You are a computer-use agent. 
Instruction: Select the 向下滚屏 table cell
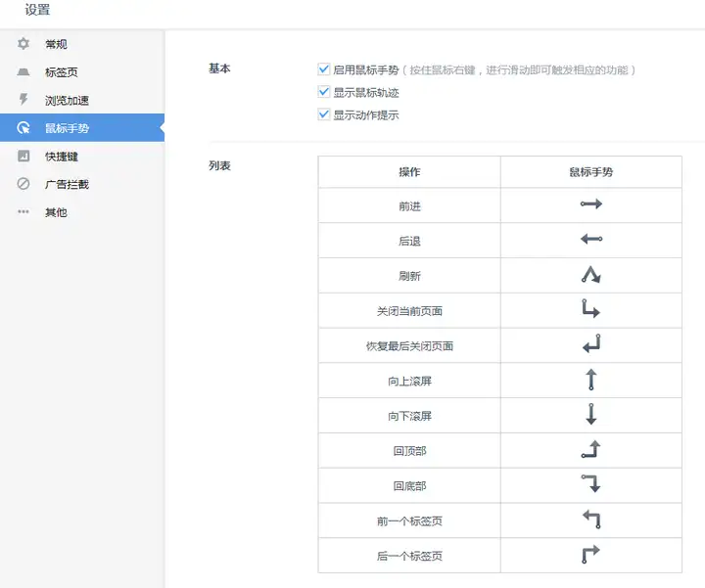pyautogui.click(x=409, y=416)
